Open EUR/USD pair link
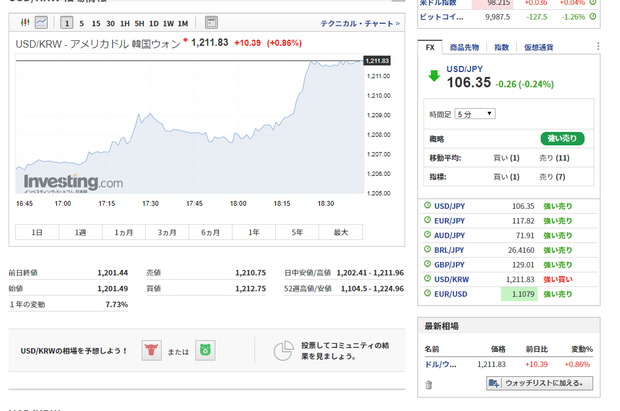The image size is (620, 411). (x=451, y=294)
